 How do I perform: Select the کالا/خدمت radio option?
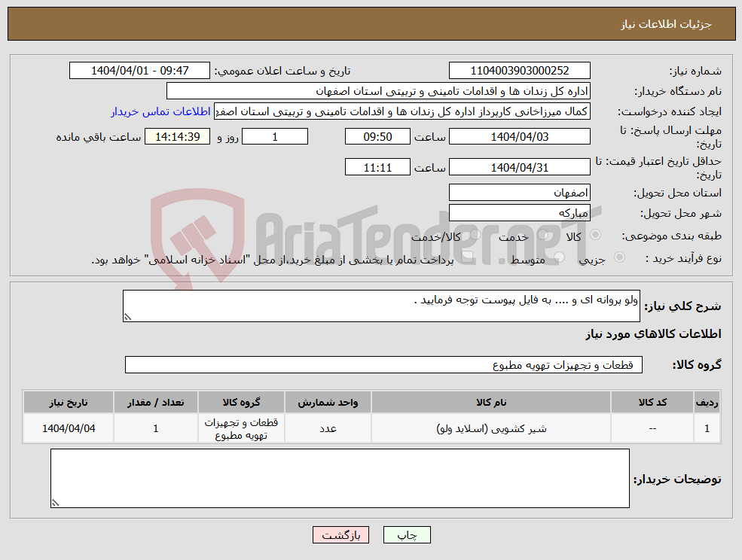point(475,235)
